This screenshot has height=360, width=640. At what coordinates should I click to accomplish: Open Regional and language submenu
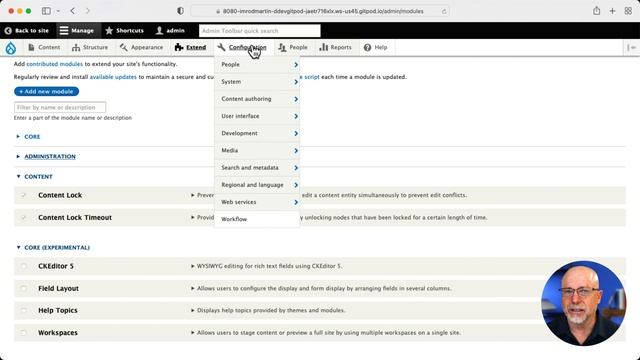(x=257, y=184)
